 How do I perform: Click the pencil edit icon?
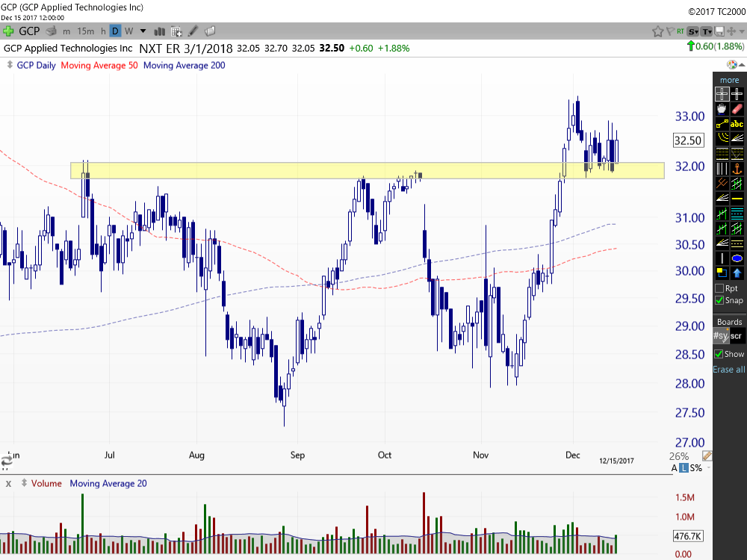coord(193,31)
